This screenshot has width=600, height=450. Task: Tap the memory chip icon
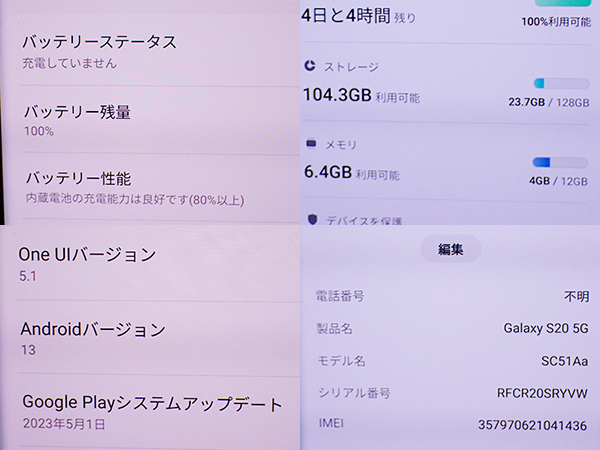pyautogui.click(x=310, y=144)
